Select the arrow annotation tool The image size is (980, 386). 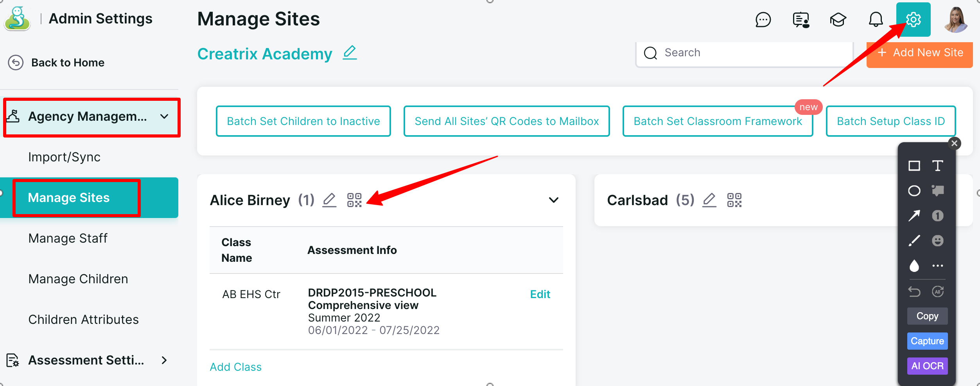point(914,216)
